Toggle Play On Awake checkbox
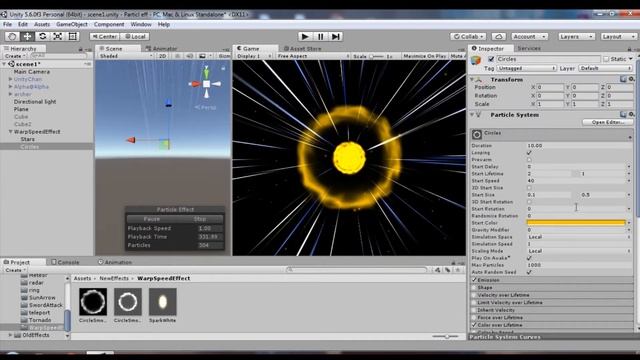This screenshot has width=640, height=360. pyautogui.click(x=529, y=258)
